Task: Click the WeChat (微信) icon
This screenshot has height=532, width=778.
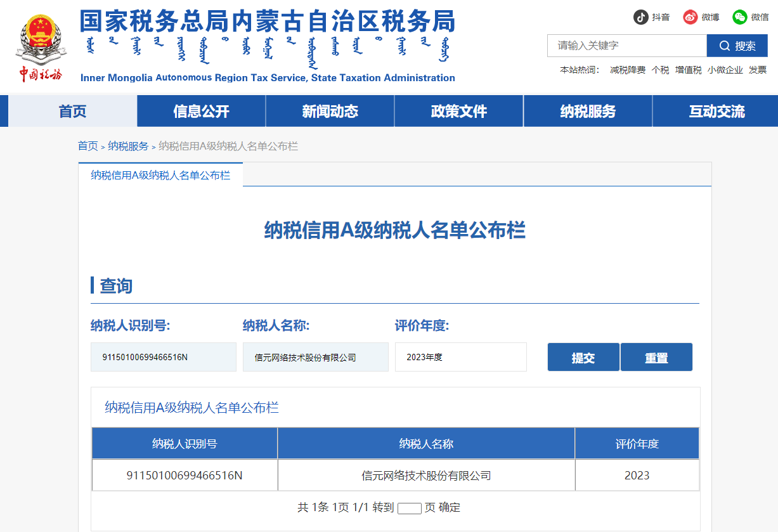Action: pos(739,17)
